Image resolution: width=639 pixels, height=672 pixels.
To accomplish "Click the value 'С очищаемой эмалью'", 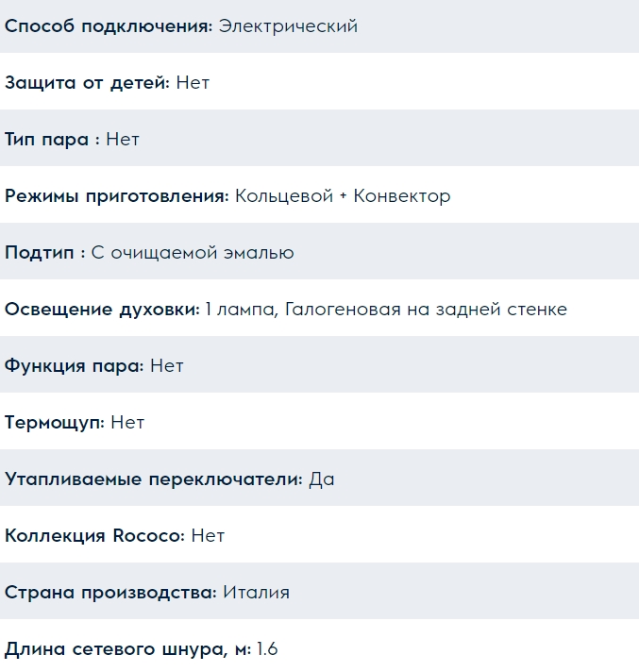I will click(193, 253).
